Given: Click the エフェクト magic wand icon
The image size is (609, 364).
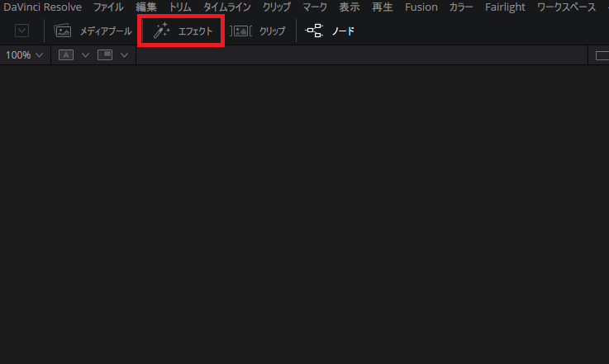Looking at the screenshot, I should [x=162, y=31].
